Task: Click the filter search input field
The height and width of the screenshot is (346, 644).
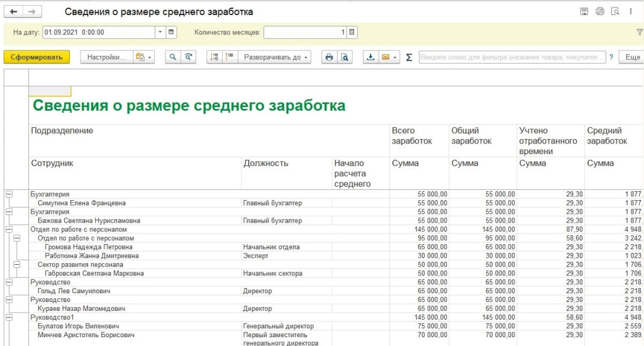Action: point(512,57)
